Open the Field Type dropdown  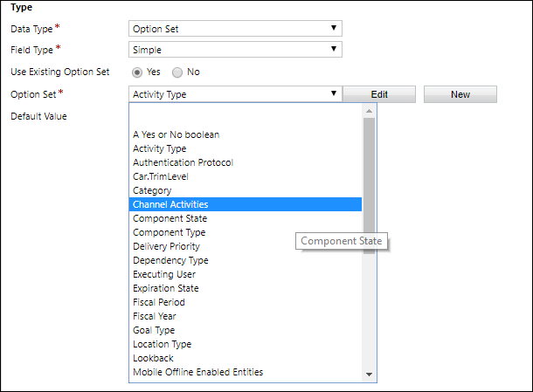pyautogui.click(x=235, y=50)
